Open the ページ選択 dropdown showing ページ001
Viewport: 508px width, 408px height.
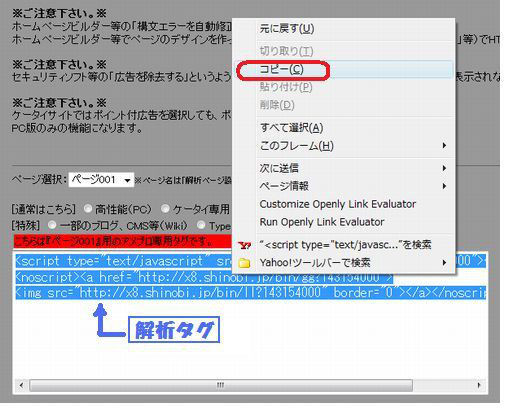pos(101,180)
